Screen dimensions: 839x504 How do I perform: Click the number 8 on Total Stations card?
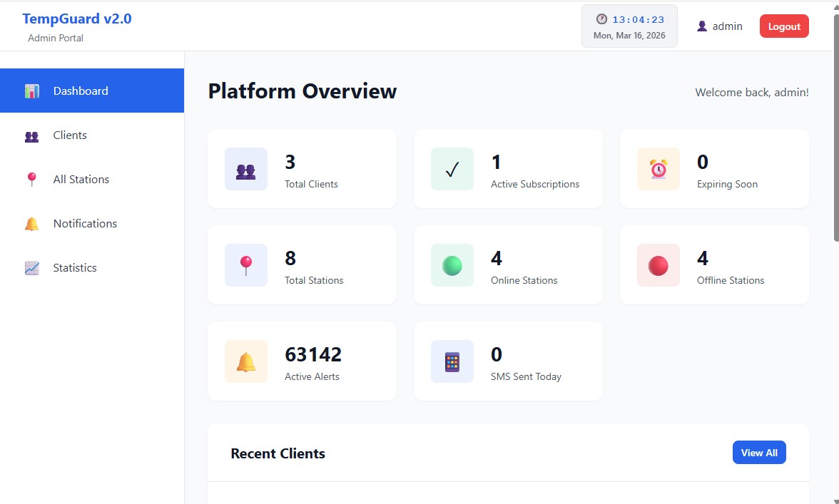pos(290,258)
